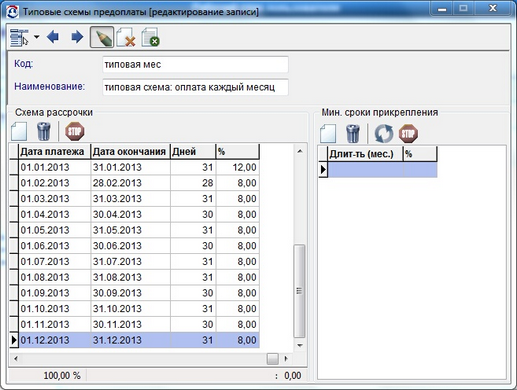
Task: Click the Код input field
Action: point(195,64)
